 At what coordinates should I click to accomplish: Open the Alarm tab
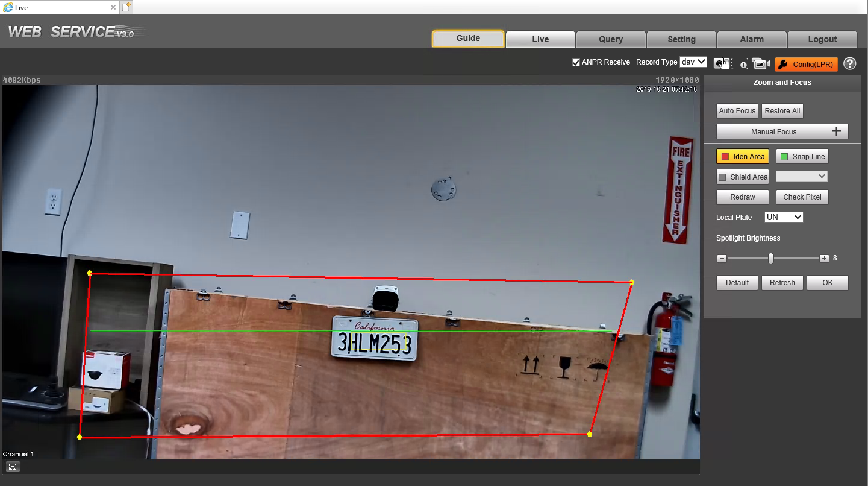click(752, 39)
